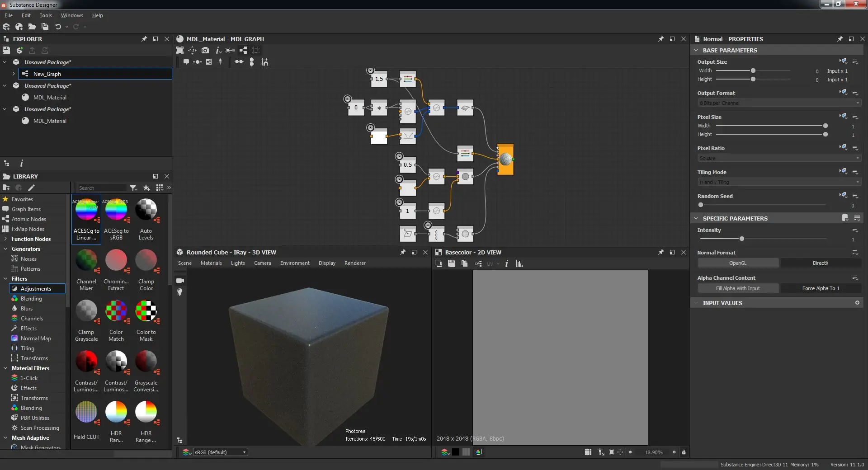This screenshot has height=470, width=868.
Task: Expand the Function Nodes category in Library
Action: [x=6, y=239]
